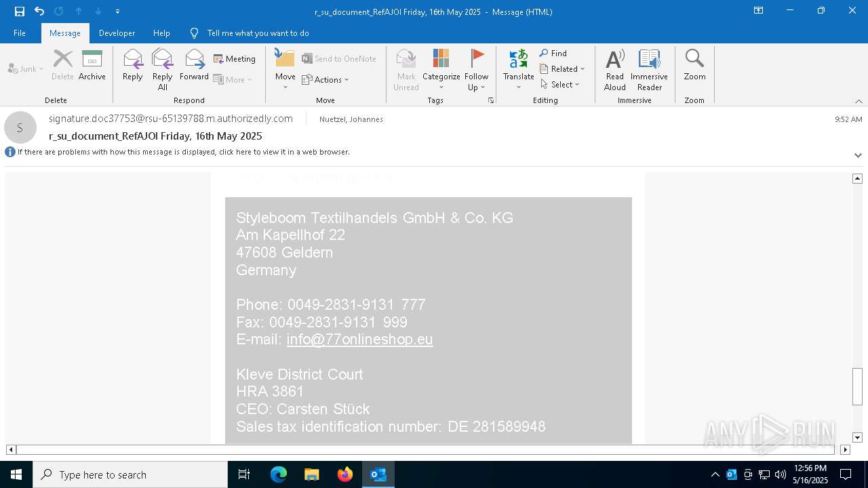Save the message with the floppy disk icon

point(20,11)
